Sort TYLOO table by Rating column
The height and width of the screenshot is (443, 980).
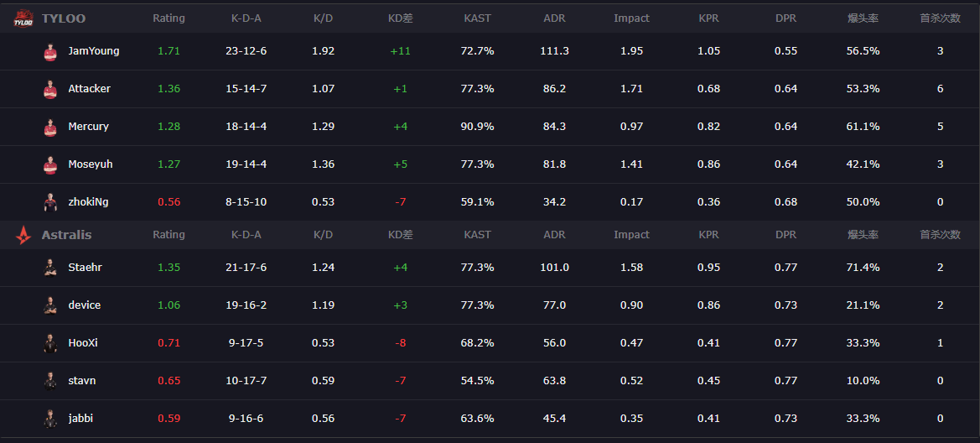coord(169,18)
